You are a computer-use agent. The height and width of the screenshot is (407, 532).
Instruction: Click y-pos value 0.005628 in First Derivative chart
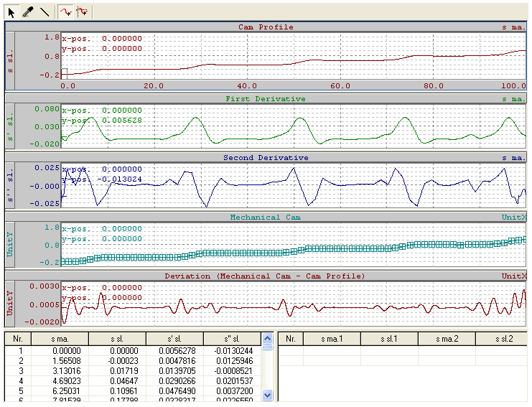pyautogui.click(x=122, y=121)
